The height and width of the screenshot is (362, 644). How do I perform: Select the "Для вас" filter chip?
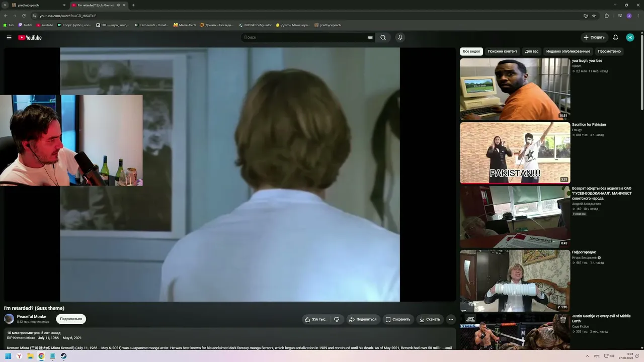(532, 51)
